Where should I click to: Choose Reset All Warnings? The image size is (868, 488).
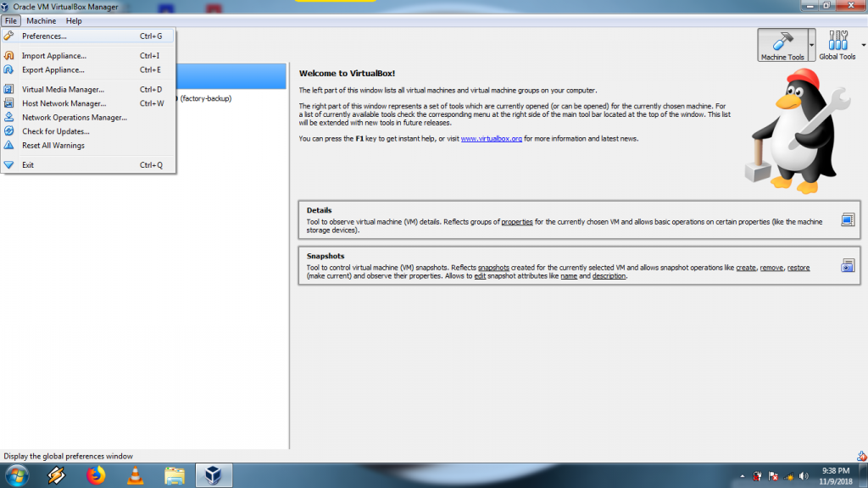tap(88, 146)
